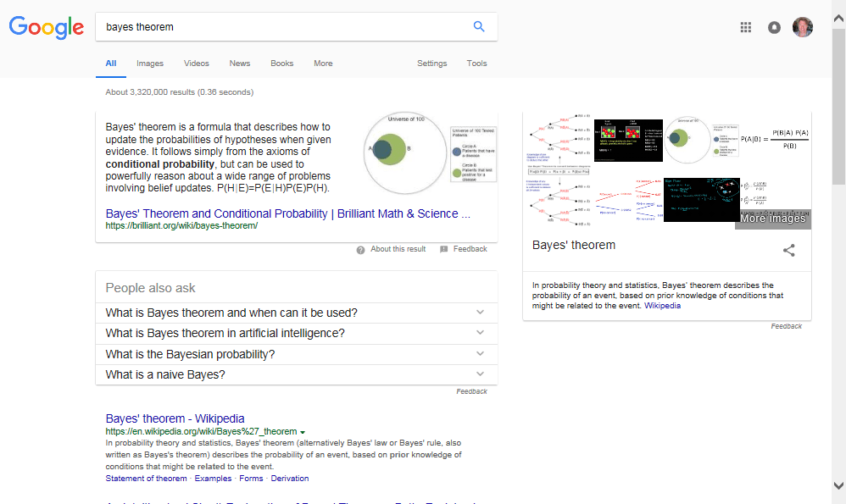Click the About this result question icon
Screen dimensions: 846x504
click(x=360, y=250)
